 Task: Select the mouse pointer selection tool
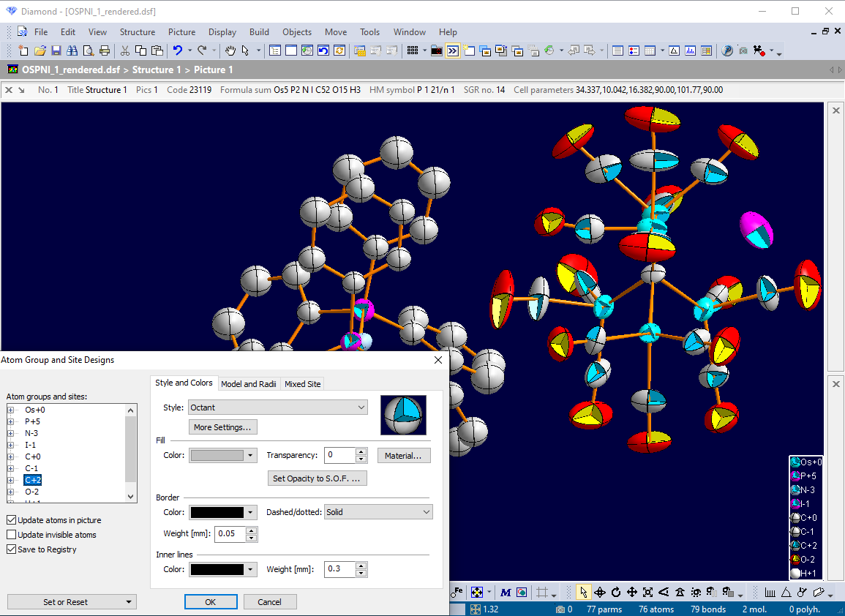[584, 592]
